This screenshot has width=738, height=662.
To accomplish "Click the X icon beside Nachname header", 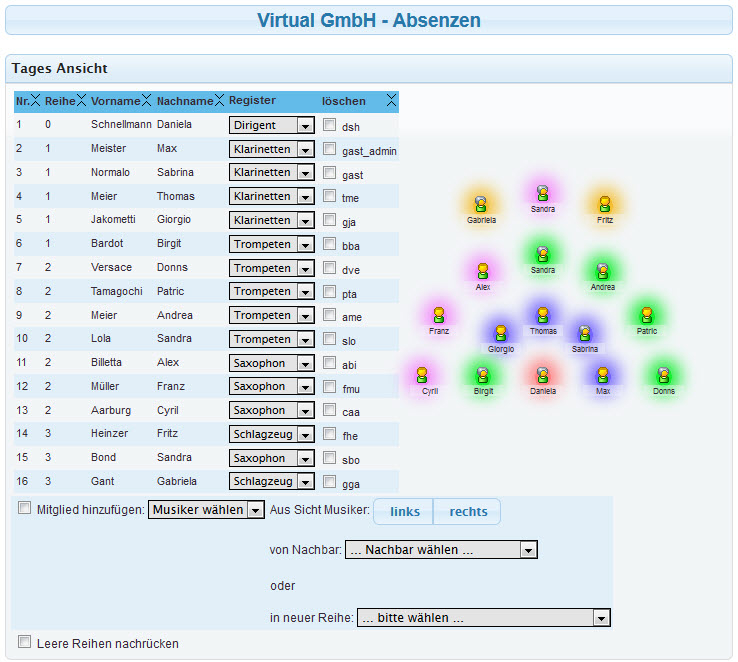I will [219, 100].
